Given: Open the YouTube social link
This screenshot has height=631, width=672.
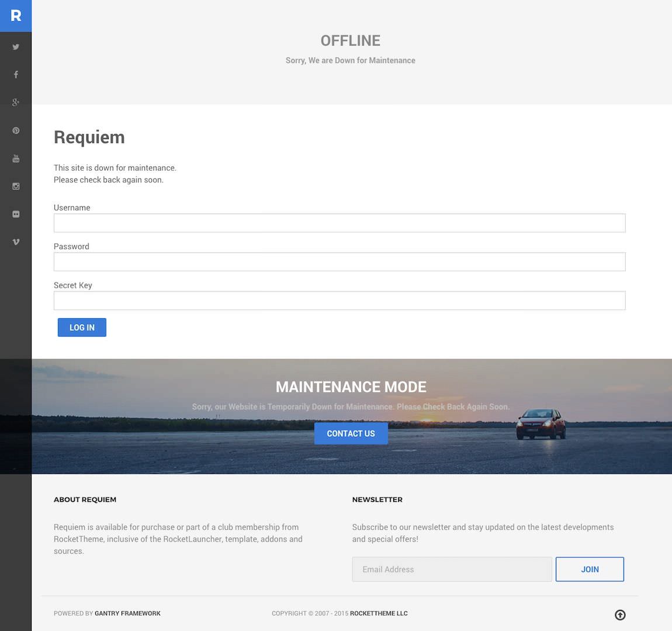Looking at the screenshot, I should tap(16, 158).
